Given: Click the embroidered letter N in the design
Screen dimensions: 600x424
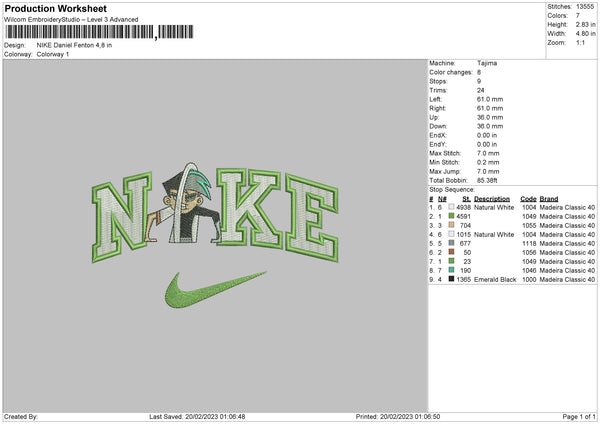Looking at the screenshot, I should tap(121, 217).
